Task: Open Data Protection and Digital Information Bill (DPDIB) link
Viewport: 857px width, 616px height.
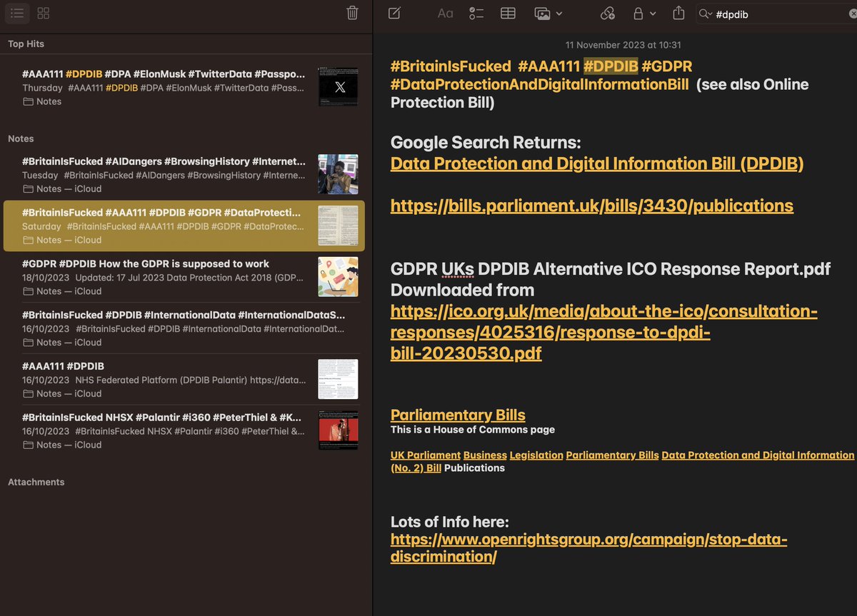Action: click(597, 163)
